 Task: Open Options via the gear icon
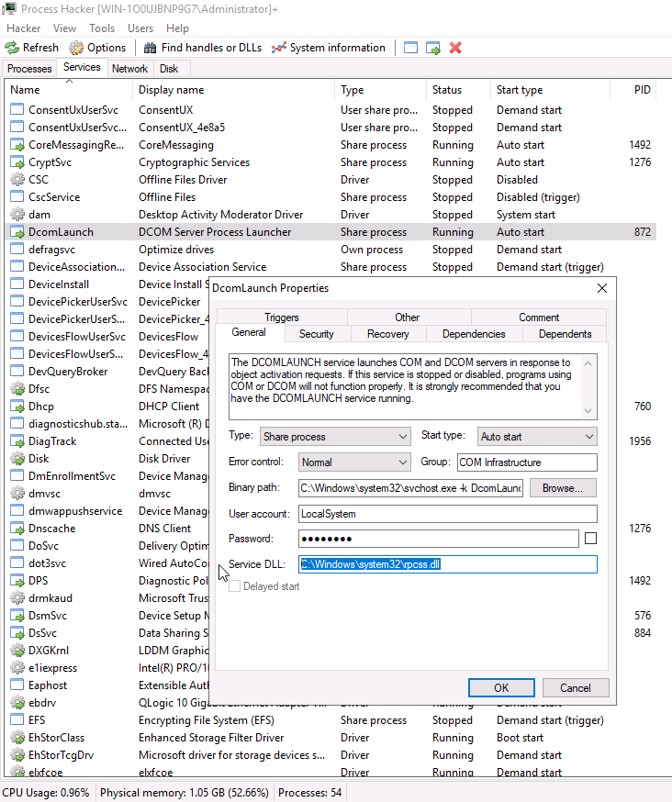[x=76, y=48]
